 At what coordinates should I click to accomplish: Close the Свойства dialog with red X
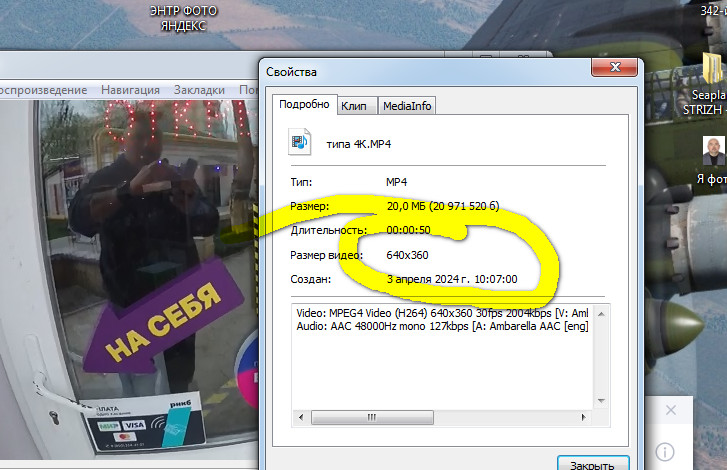615,67
